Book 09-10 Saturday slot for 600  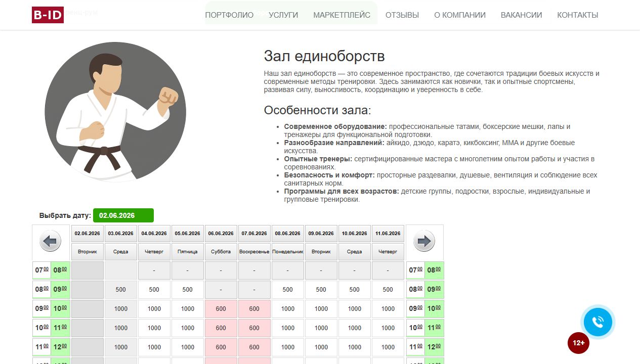(221, 309)
